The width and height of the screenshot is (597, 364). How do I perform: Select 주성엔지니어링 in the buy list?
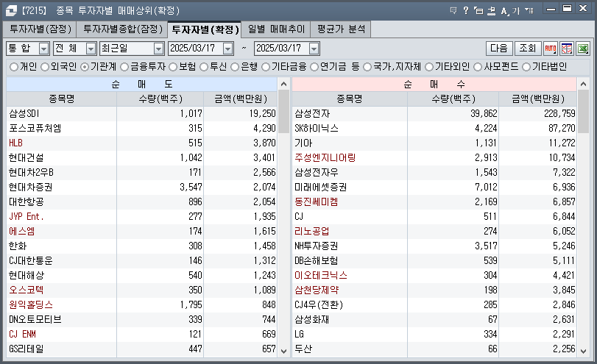coord(434,157)
